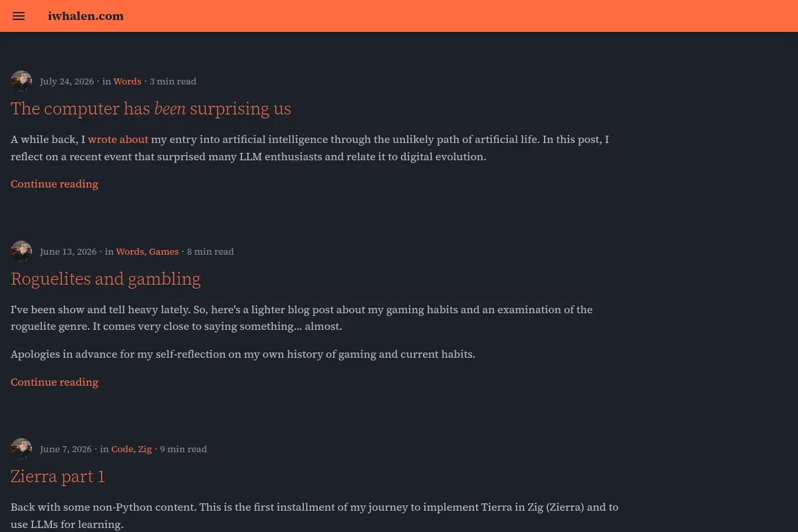Click author avatar on June 7 post
Viewport: 798px width, 532px height.
click(21, 449)
